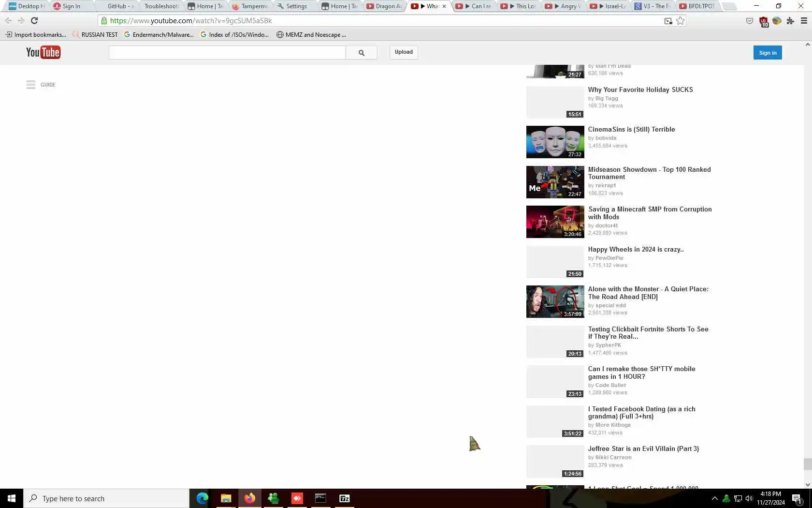This screenshot has height=508, width=812.
Task: Click the Windows taskbar search box
Action: pyautogui.click(x=106, y=498)
